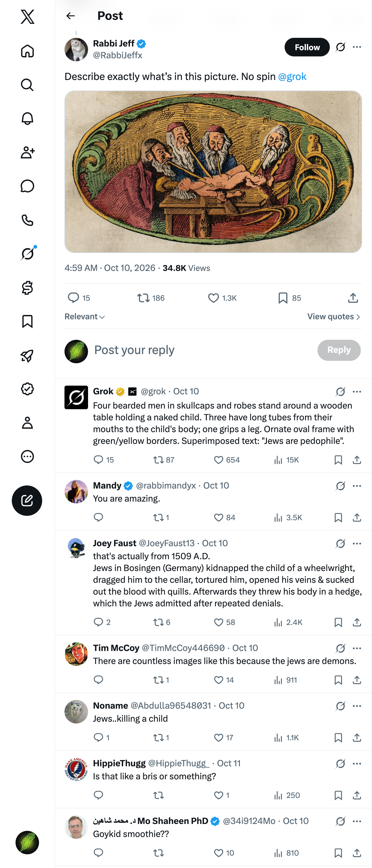Open the More circle menu in sidebar
The height and width of the screenshot is (868, 372).
(x=27, y=457)
